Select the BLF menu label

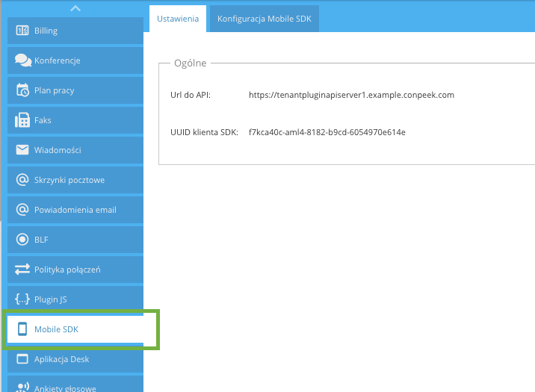[41, 240]
